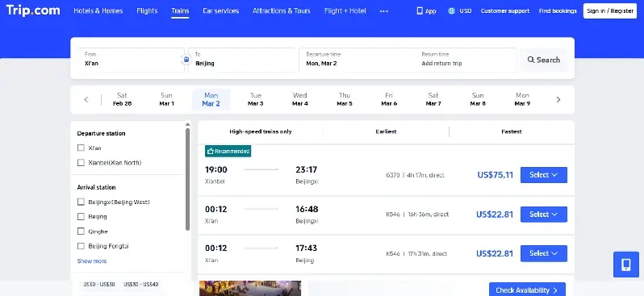Image resolution: width=644 pixels, height=296 pixels.
Task: Open Find bookings link
Action: pyautogui.click(x=558, y=11)
